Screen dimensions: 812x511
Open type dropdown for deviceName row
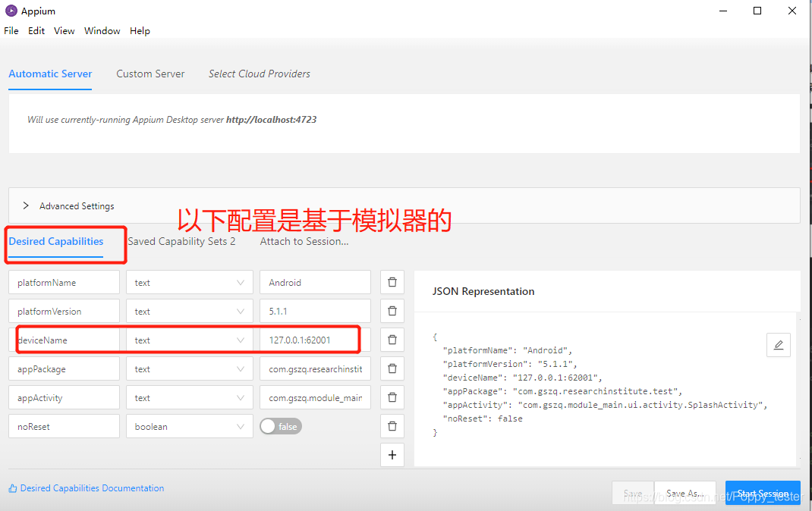coord(190,340)
